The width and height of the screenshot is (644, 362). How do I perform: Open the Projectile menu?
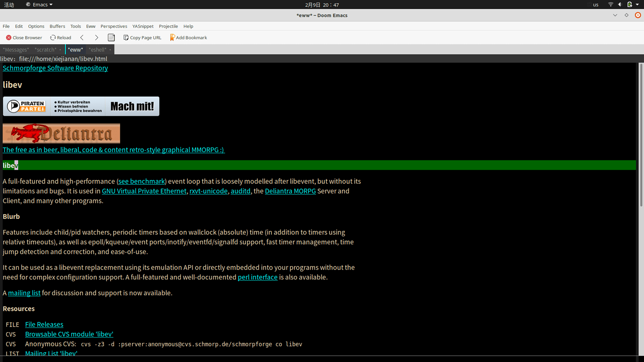pos(168,27)
